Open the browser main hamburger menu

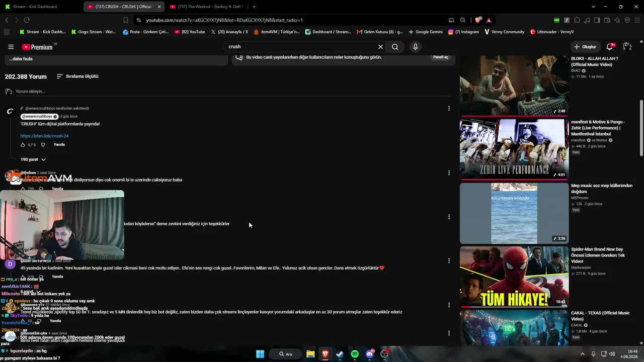pos(637,20)
